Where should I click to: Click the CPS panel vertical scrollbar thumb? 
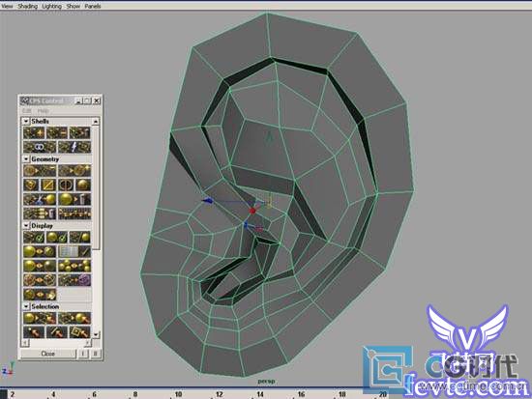(96, 187)
